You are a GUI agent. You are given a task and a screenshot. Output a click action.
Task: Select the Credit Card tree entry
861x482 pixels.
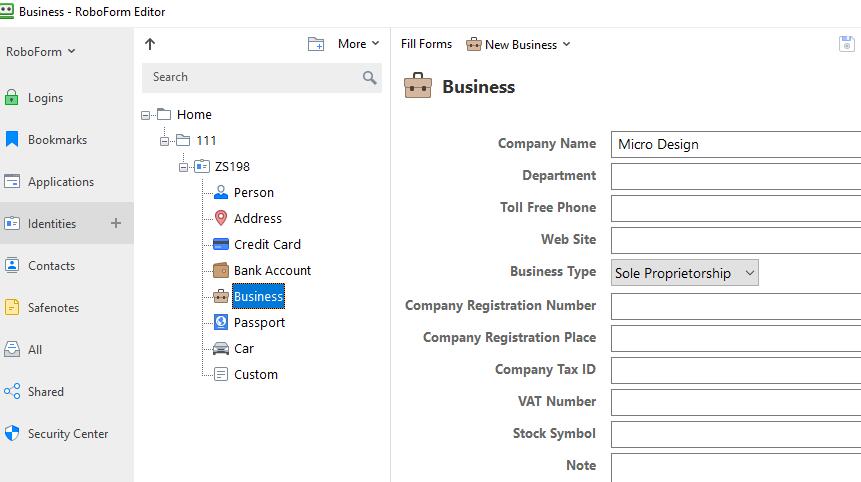coord(266,244)
